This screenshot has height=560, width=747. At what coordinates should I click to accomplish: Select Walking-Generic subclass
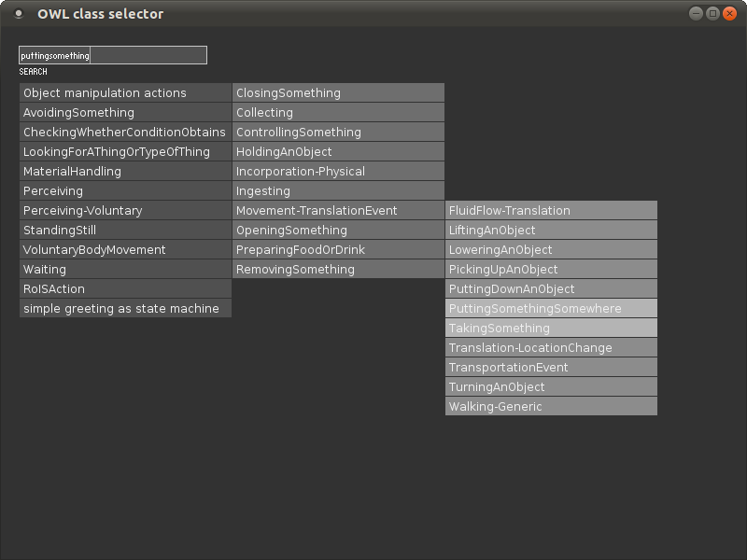pyautogui.click(x=551, y=406)
